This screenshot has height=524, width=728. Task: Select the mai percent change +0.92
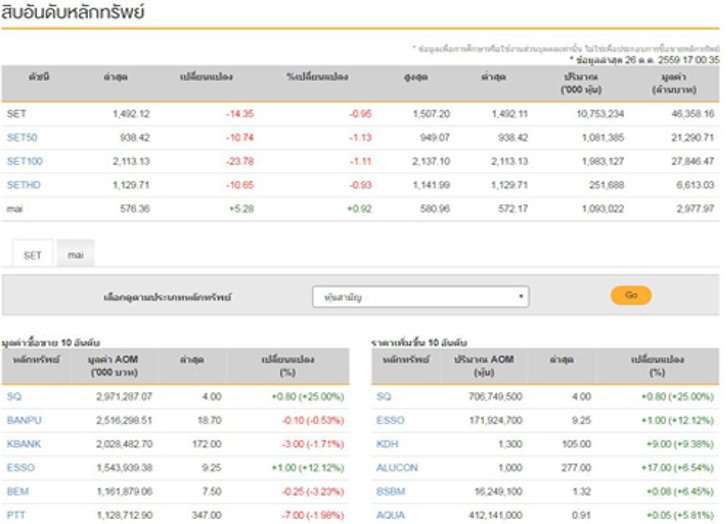(x=359, y=208)
